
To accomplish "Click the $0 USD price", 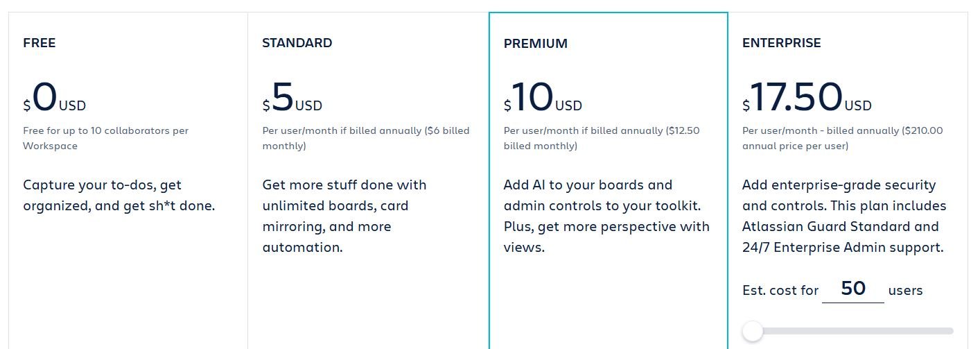I will 55,98.
